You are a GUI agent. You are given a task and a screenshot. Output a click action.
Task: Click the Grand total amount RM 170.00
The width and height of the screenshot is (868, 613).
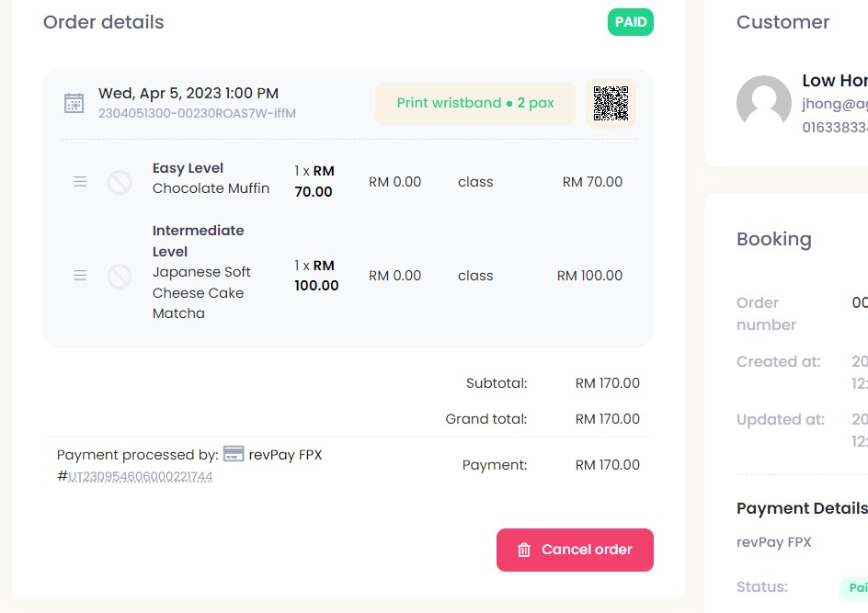tap(607, 419)
